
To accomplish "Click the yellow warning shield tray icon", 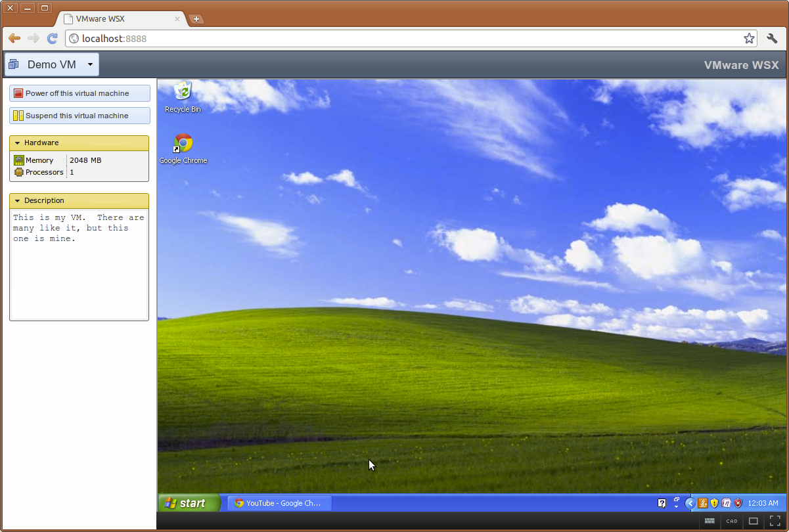I will (714, 503).
